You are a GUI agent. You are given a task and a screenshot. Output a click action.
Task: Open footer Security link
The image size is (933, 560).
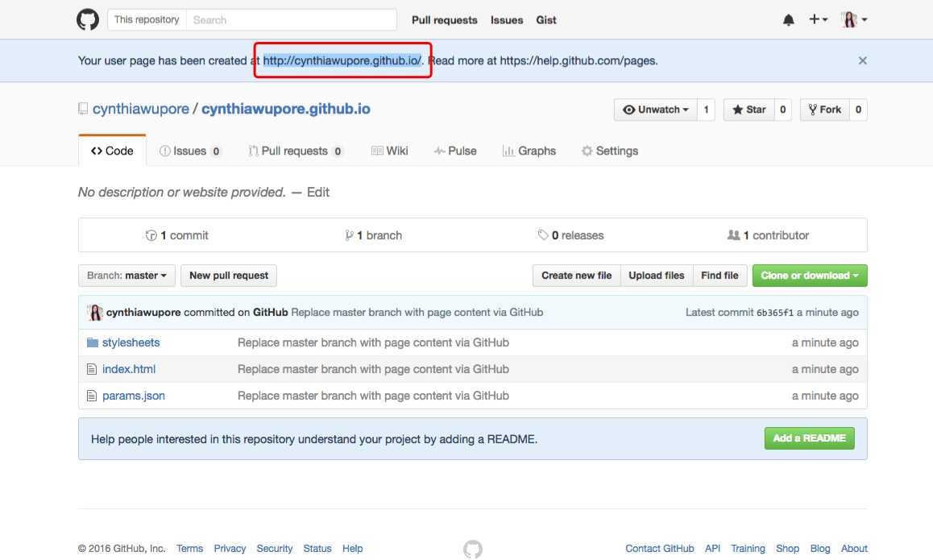(274, 549)
